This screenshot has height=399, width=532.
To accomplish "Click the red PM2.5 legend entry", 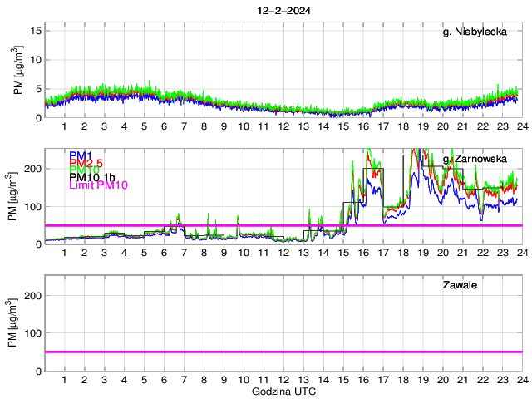I will pos(85,163).
